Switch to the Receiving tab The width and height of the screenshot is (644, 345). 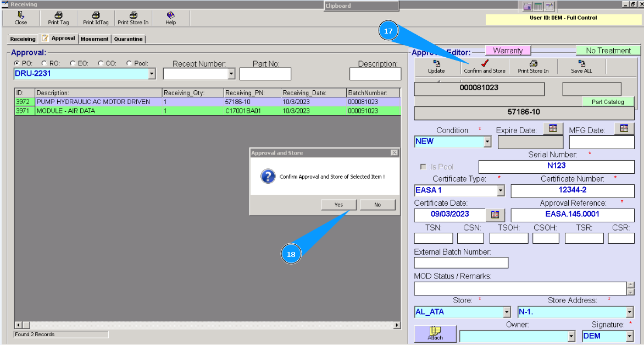point(23,39)
